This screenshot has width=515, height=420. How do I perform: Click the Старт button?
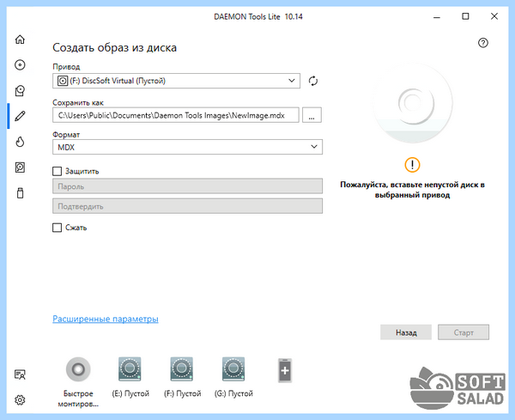463,332
